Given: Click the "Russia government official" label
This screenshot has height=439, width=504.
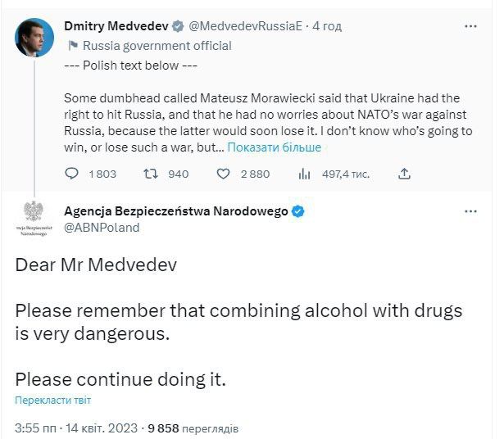Looking at the screenshot, I should (157, 46).
